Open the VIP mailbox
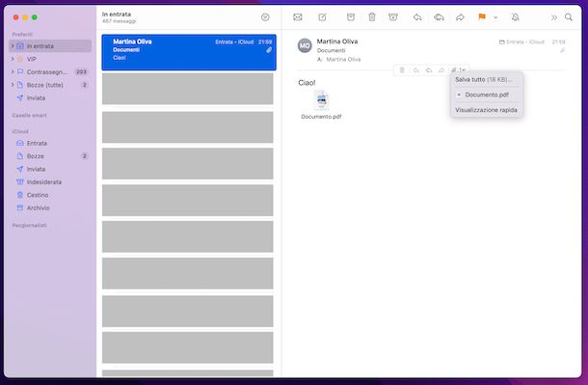This screenshot has width=588, height=385. (x=32, y=59)
